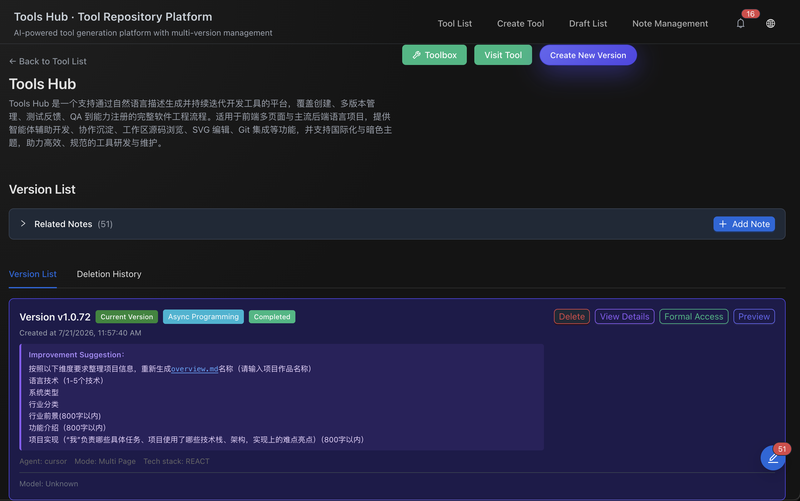Expand the Related Notes chevron
This screenshot has height=501, width=800.
click(23, 223)
